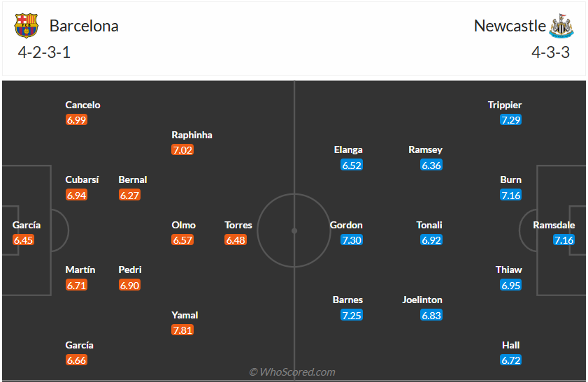Open Raphinha's player name
Viewport: 588px width, 382px height.
coord(192,135)
